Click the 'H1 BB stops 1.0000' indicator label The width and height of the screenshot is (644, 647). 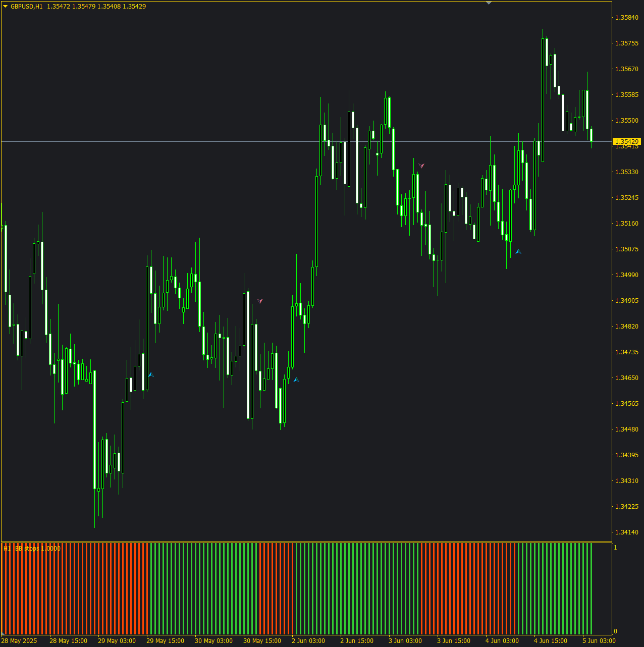(x=32, y=549)
